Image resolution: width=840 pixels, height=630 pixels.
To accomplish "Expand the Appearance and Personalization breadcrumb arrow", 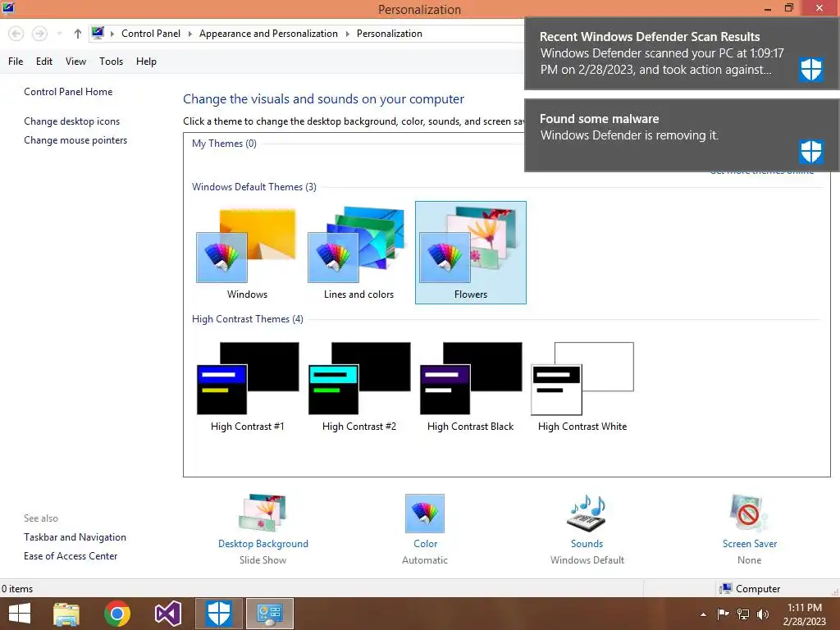I will coord(347,34).
